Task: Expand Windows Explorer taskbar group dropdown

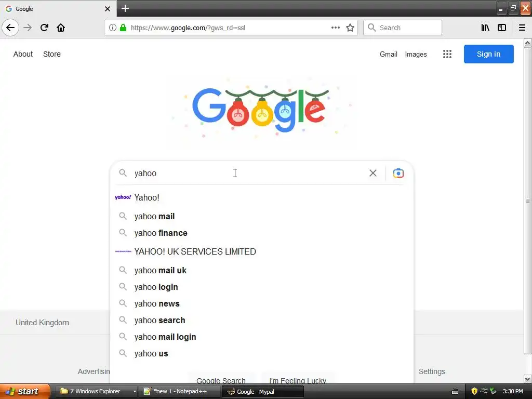Action: pyautogui.click(x=135, y=392)
